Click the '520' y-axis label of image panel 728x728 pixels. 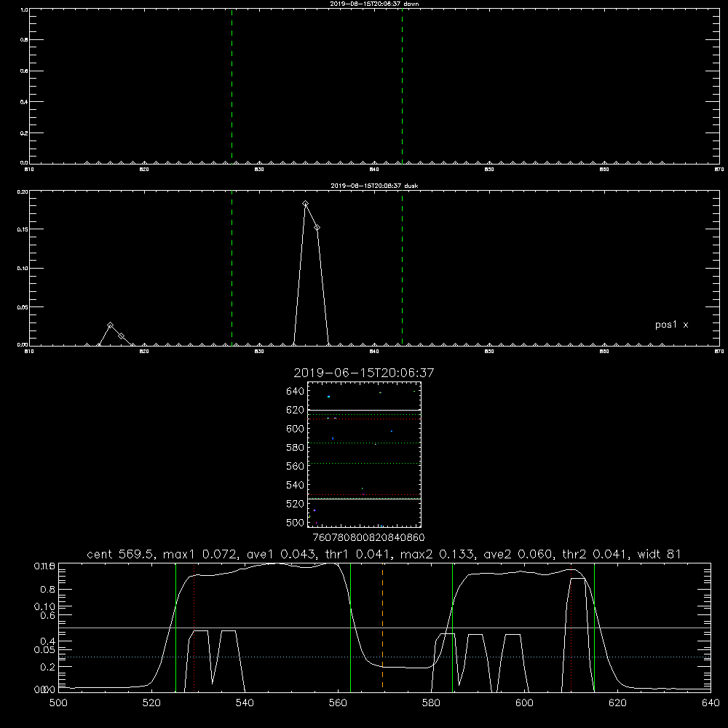[296, 504]
